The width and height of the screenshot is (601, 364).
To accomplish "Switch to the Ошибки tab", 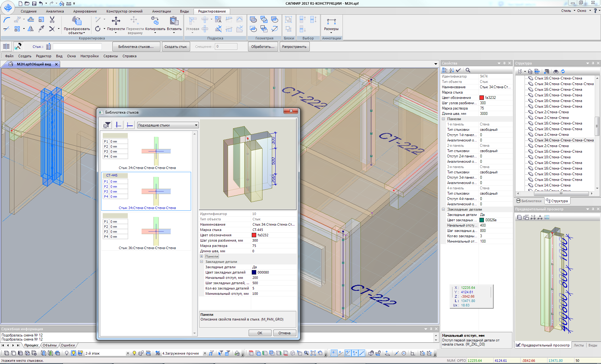I will click(68, 345).
